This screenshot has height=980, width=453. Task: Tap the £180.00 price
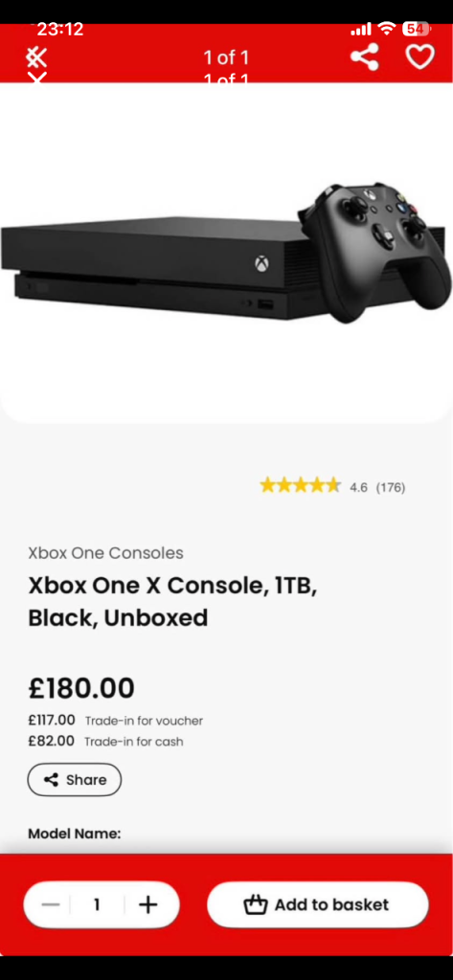click(81, 687)
